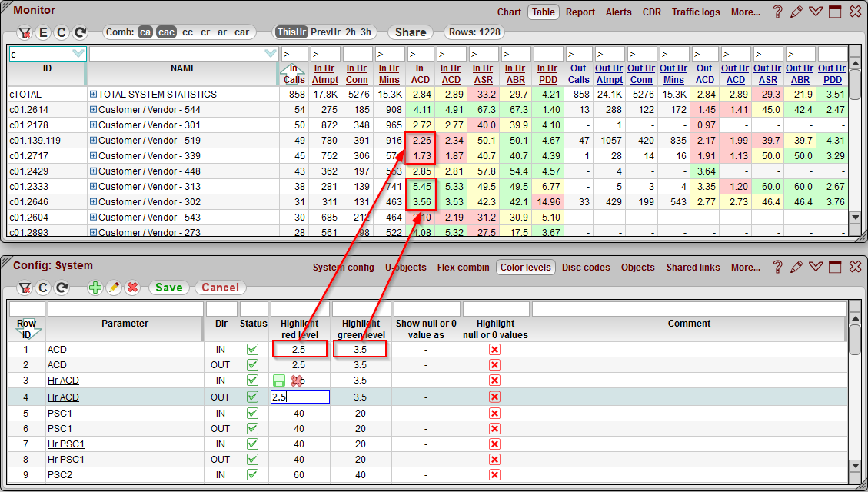Toggle the Status checkbox for PSC1 OUT row
Image resolution: width=868 pixels, height=492 pixels.
pos(253,428)
